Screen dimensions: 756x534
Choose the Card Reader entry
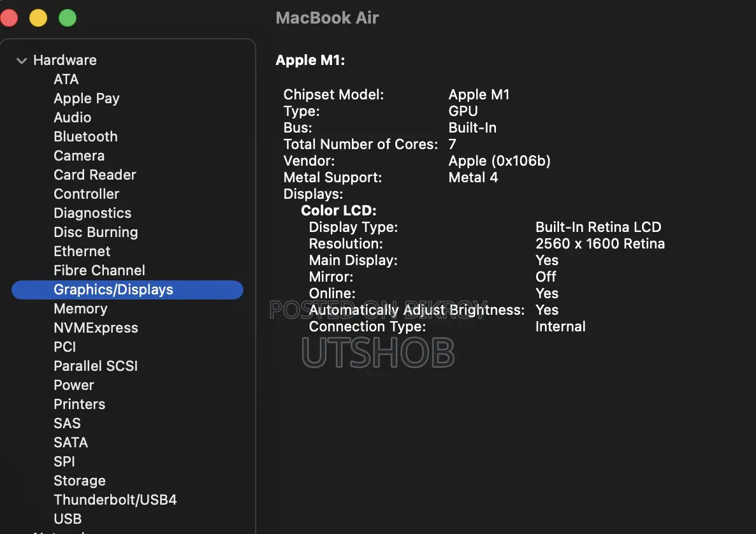tap(95, 175)
